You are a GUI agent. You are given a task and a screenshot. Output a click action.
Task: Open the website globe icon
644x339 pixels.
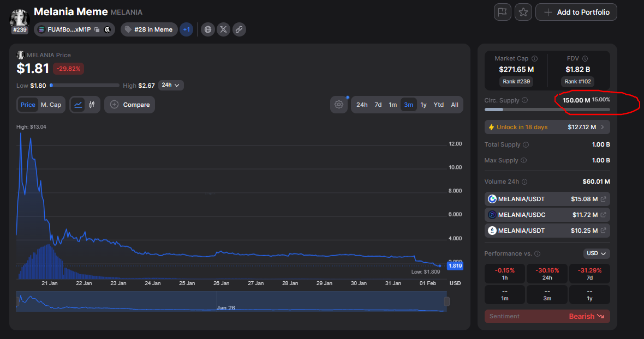208,29
